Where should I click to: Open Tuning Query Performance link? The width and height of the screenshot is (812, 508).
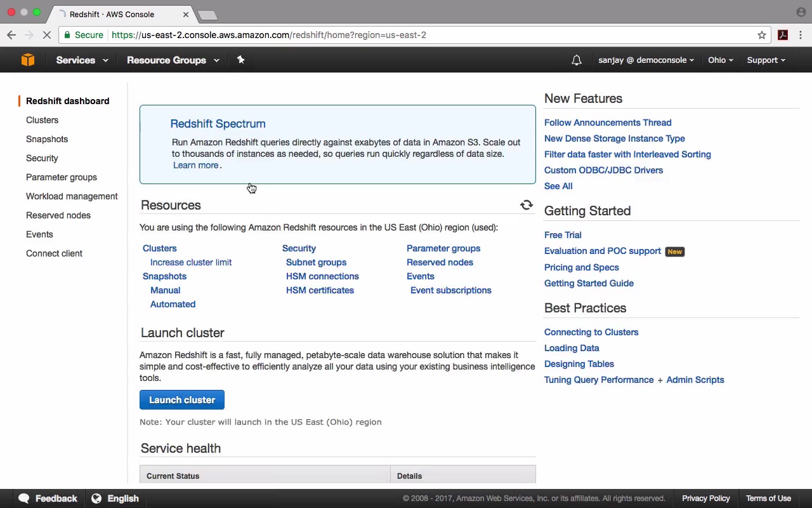pyautogui.click(x=599, y=380)
